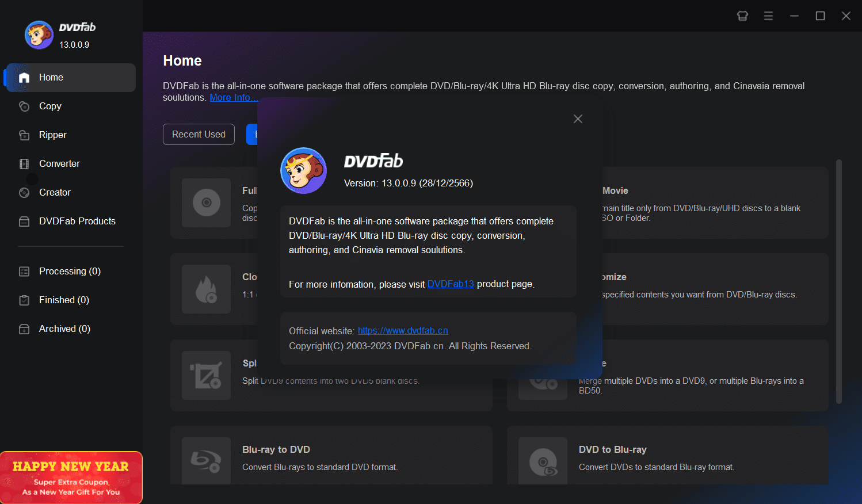Image resolution: width=862 pixels, height=504 pixels.
Task: Click the Merge card description text
Action: (x=691, y=386)
